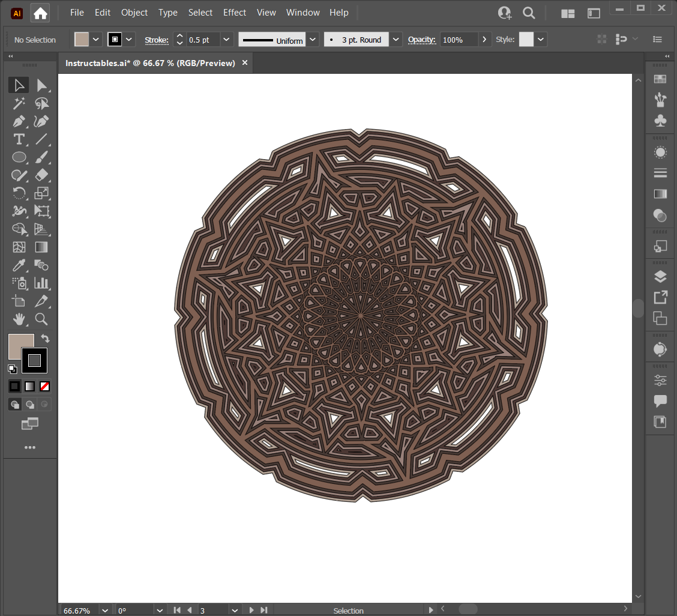
Task: Click the Stroke label link
Action: click(156, 40)
